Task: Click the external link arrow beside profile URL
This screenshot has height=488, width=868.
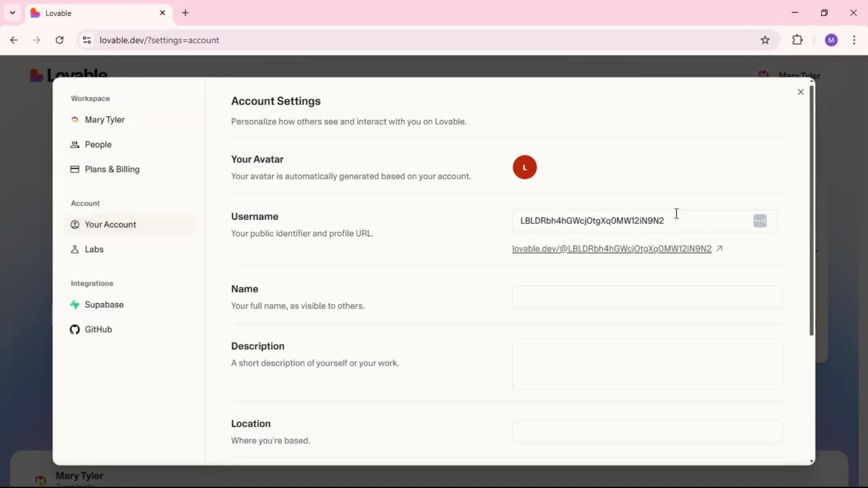Action: pyautogui.click(x=719, y=249)
